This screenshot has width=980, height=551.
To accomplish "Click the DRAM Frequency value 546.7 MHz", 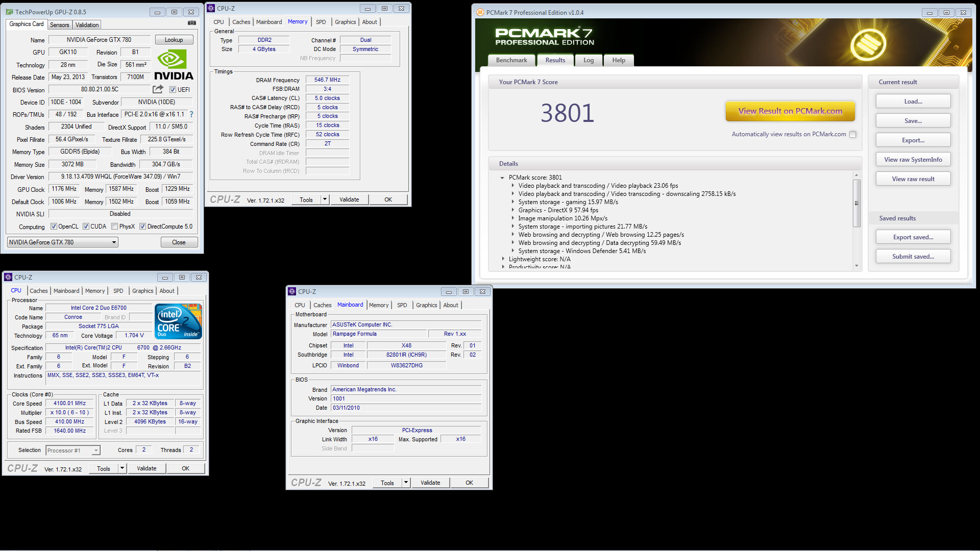I will [x=327, y=80].
